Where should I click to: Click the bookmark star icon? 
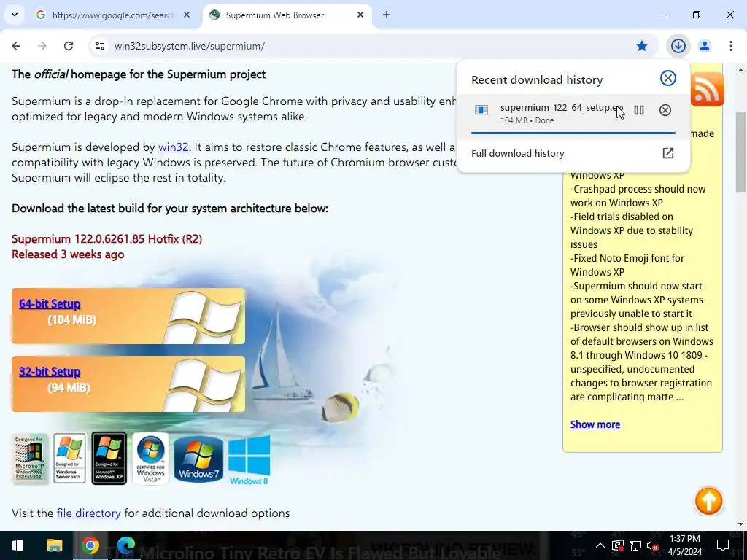coord(642,46)
